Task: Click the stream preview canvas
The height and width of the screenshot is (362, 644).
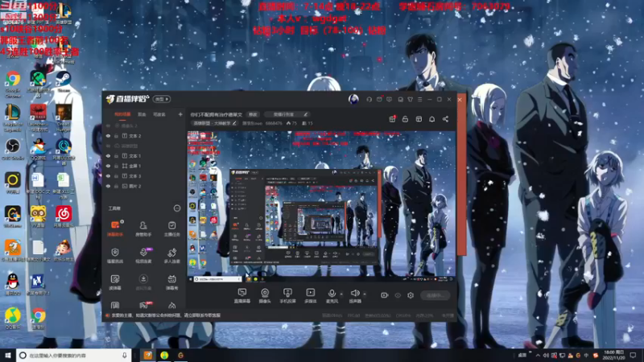Action: [x=321, y=207]
